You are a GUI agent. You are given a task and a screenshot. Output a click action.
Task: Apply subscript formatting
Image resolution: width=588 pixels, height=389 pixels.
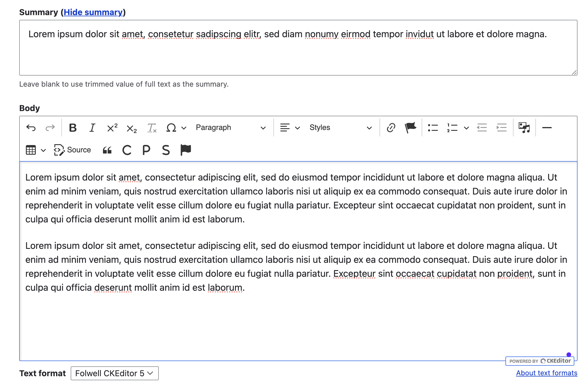pyautogui.click(x=131, y=128)
